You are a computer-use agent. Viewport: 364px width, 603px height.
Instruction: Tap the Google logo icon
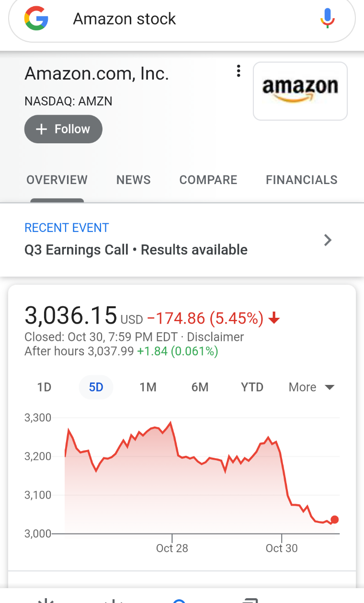click(36, 19)
